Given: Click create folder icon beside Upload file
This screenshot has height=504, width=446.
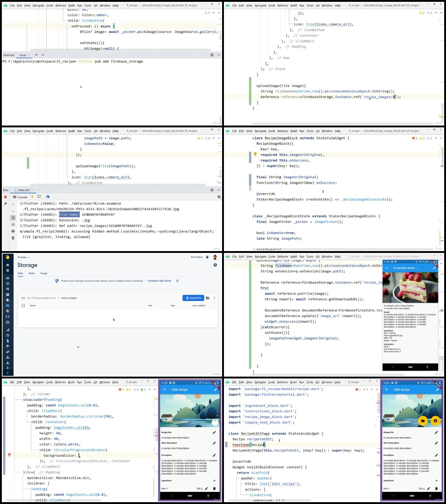Looking at the screenshot, I should point(208,298).
